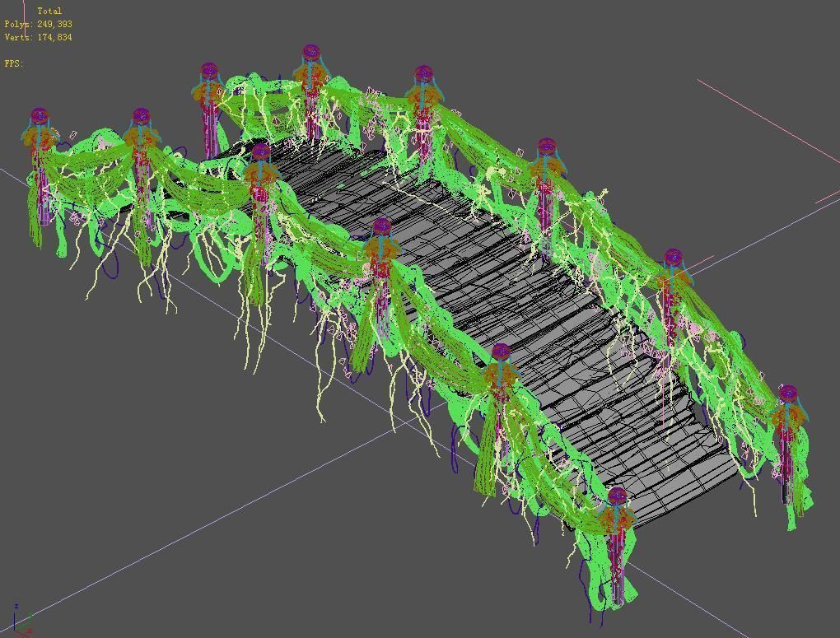Click the XYZ axis tripod gizmo
840x638 pixels.
point(21,619)
